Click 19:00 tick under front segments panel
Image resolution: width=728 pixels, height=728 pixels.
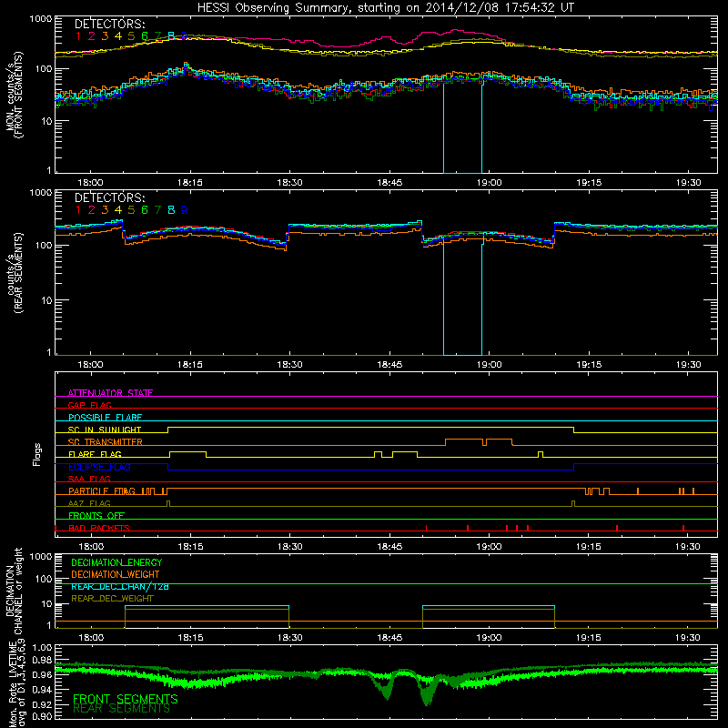(x=489, y=183)
